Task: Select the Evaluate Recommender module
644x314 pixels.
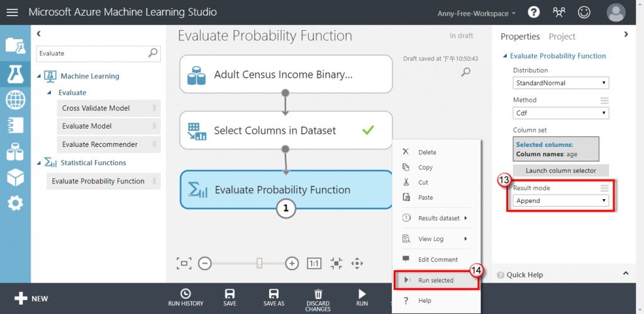Action: coord(108,144)
